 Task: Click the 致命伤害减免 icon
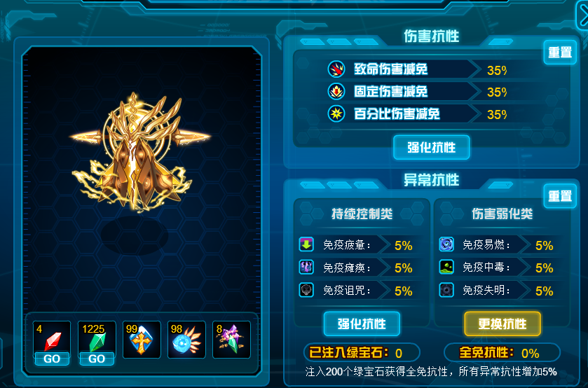[336, 69]
